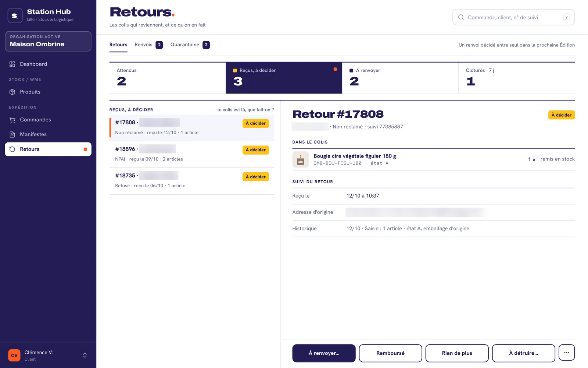The image size is (588, 368).
Task: Select the Attendus counter card
Action: coord(168,78)
